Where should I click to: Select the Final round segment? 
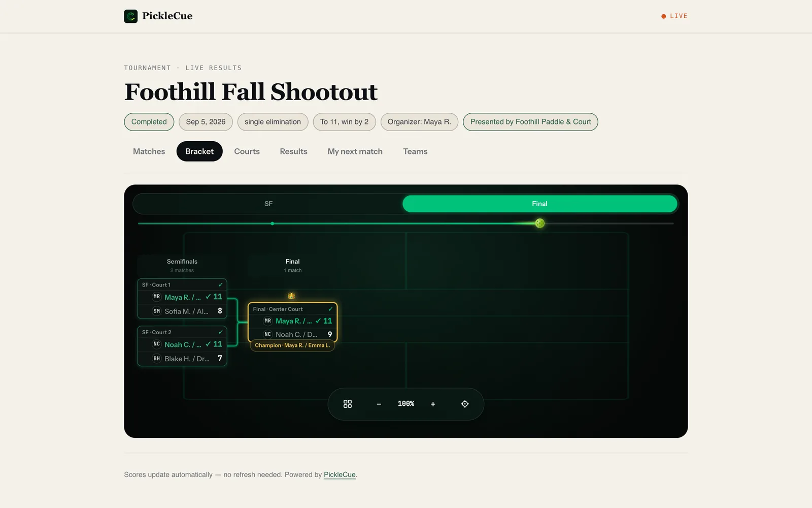539,204
